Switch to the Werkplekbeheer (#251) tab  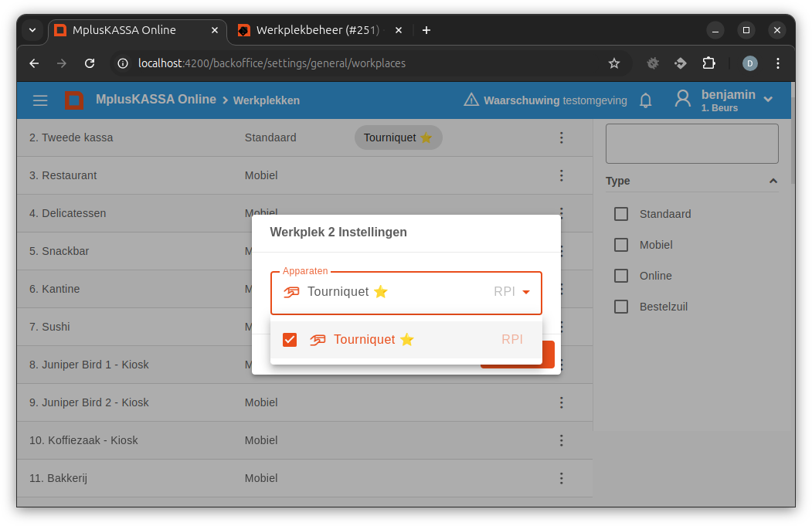[318, 30]
